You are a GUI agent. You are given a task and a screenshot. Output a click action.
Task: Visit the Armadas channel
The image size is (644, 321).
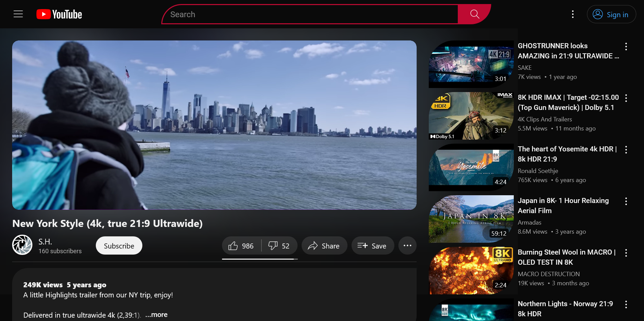point(529,223)
